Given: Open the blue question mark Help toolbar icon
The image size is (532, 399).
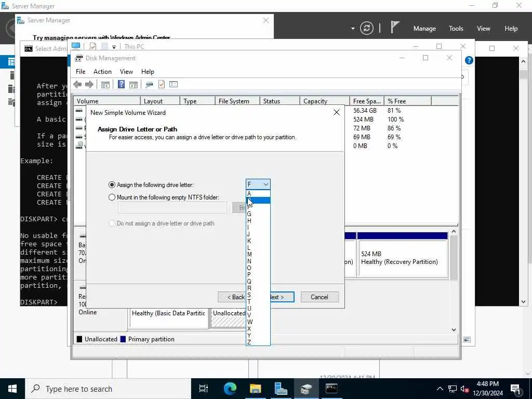Looking at the screenshot, I should click(x=121, y=85).
